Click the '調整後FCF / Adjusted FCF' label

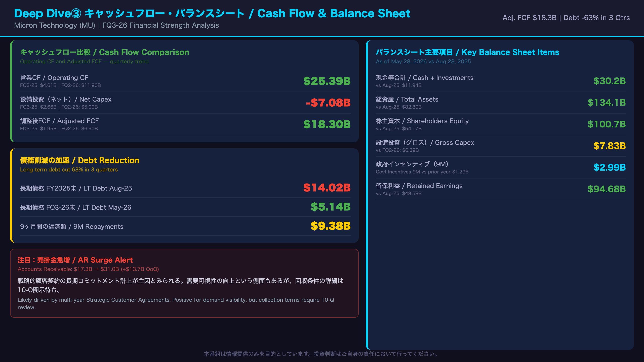click(59, 121)
